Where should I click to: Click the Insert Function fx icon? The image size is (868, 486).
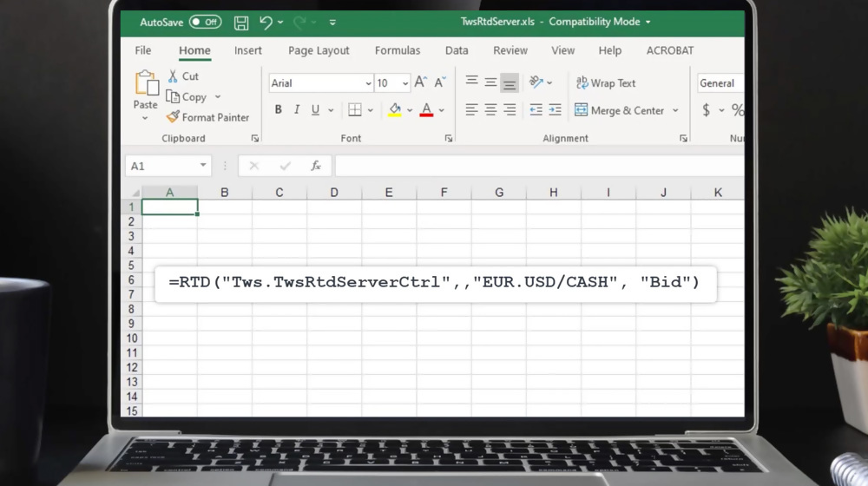316,166
